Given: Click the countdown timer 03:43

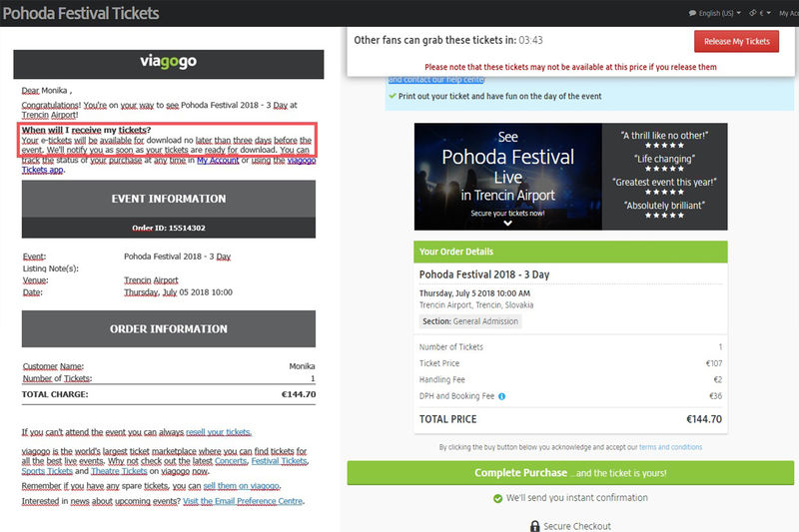Looking at the screenshot, I should click(531, 40).
